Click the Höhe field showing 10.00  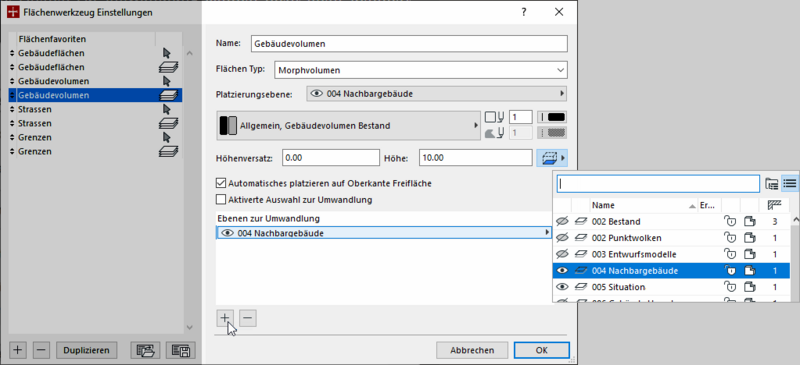coord(476,158)
